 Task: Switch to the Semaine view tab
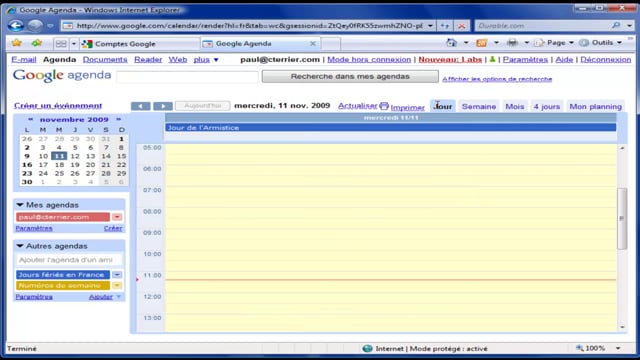coord(479,106)
